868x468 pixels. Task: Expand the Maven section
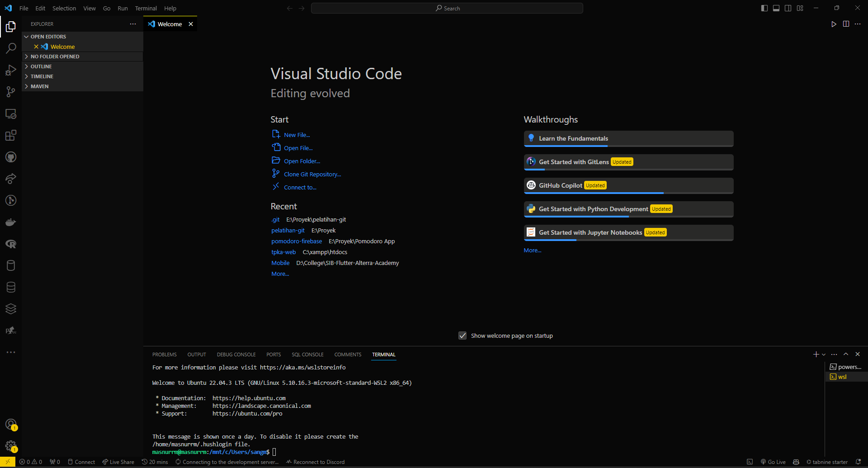click(x=82, y=86)
